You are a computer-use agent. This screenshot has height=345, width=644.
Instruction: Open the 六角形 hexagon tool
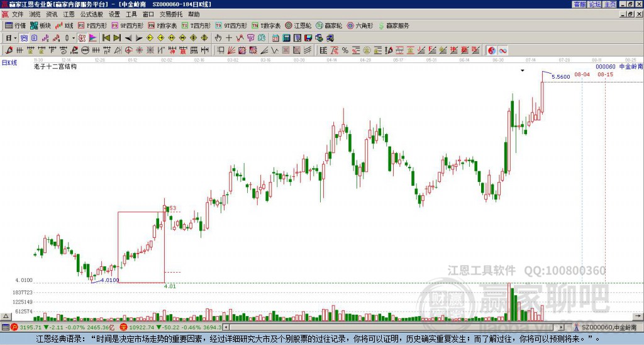point(360,25)
